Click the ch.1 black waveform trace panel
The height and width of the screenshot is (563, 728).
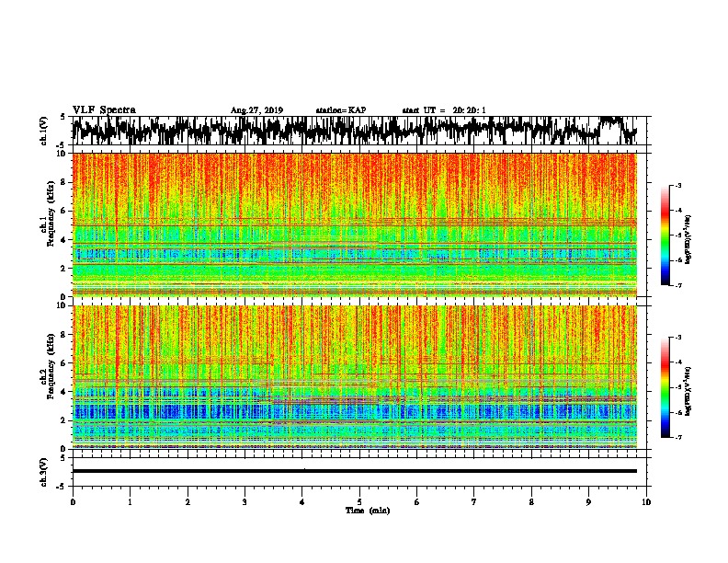click(x=354, y=131)
